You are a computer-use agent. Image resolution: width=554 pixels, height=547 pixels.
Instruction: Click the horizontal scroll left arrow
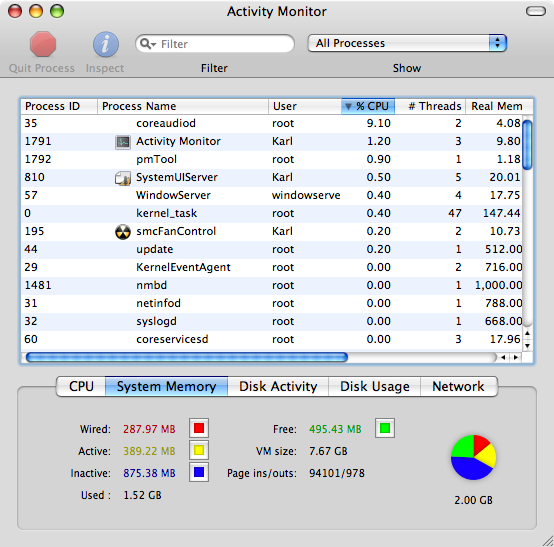tap(503, 358)
